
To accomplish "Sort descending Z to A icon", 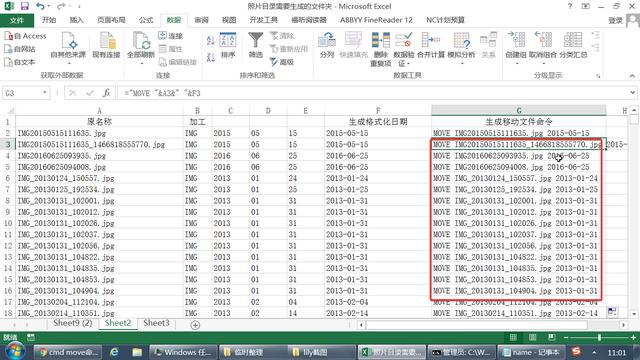I will tap(211, 57).
